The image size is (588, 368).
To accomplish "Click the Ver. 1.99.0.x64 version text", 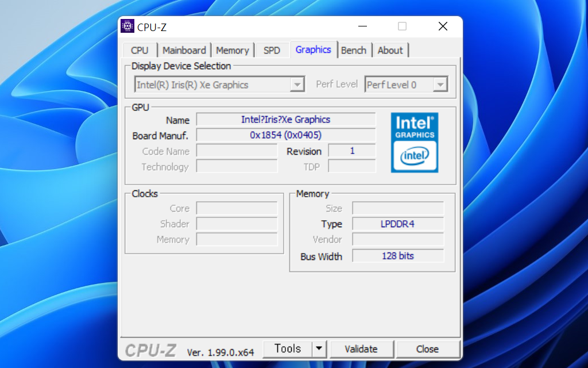I will point(220,352).
